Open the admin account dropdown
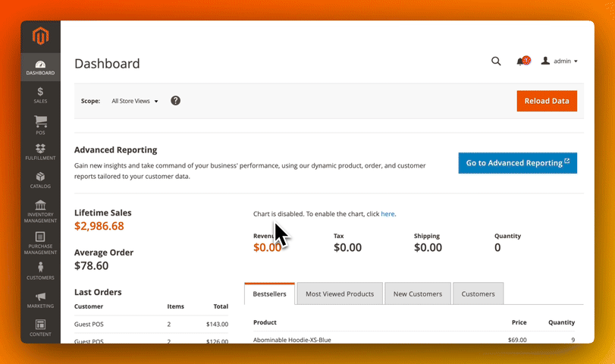 [560, 61]
